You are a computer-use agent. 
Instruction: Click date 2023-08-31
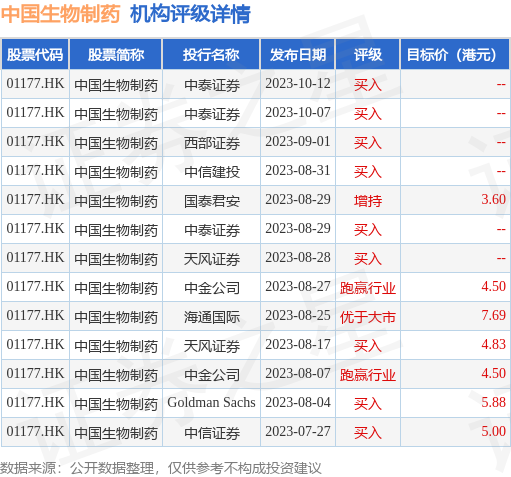[x=298, y=171]
